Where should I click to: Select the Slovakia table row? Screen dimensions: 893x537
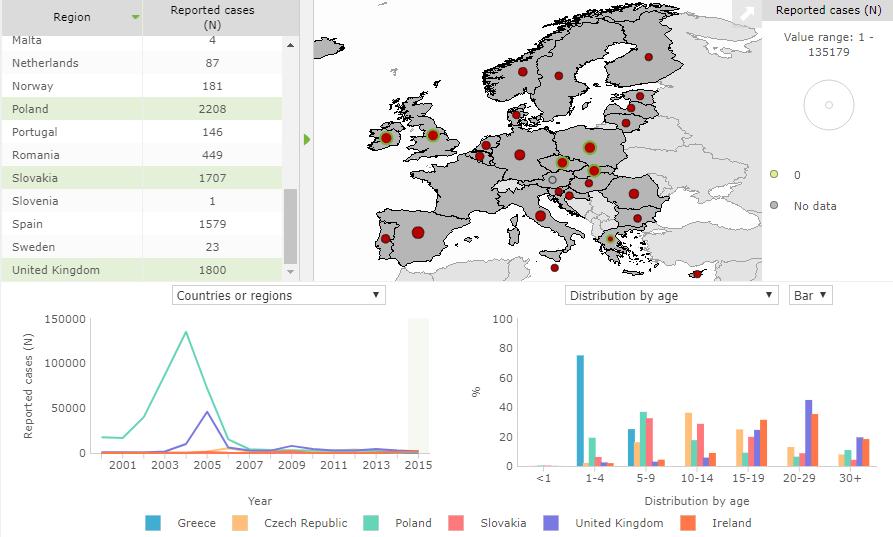[142, 178]
